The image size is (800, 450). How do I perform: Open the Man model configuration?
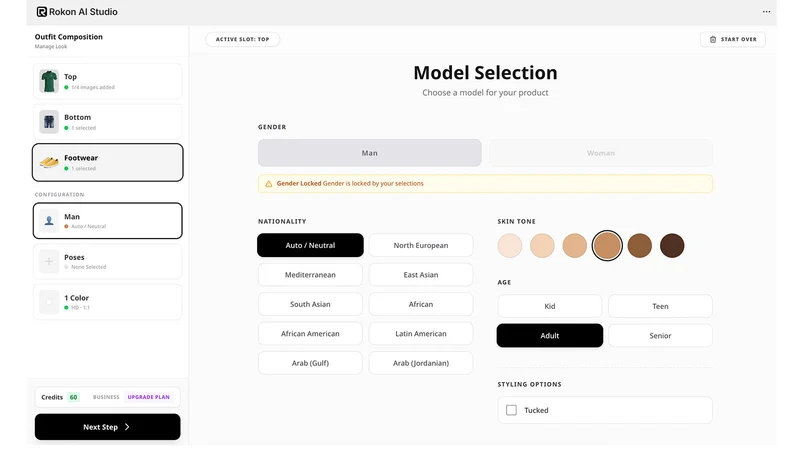(x=108, y=221)
